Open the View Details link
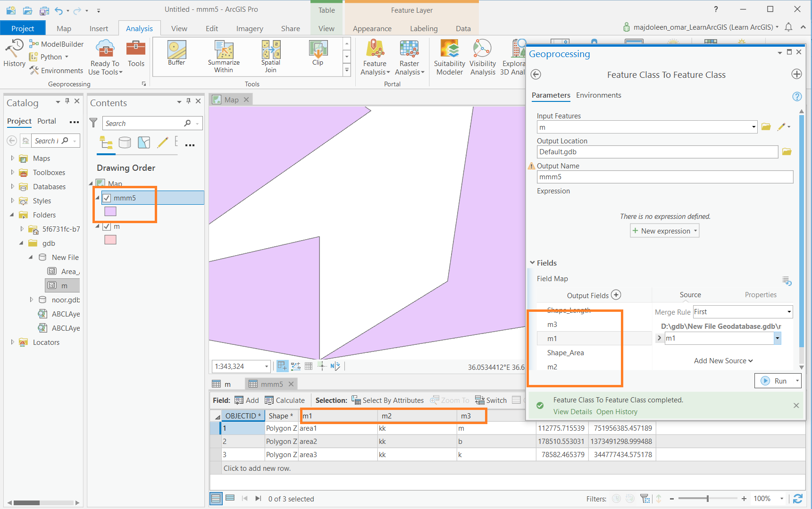This screenshot has height=509, width=812. (x=572, y=411)
